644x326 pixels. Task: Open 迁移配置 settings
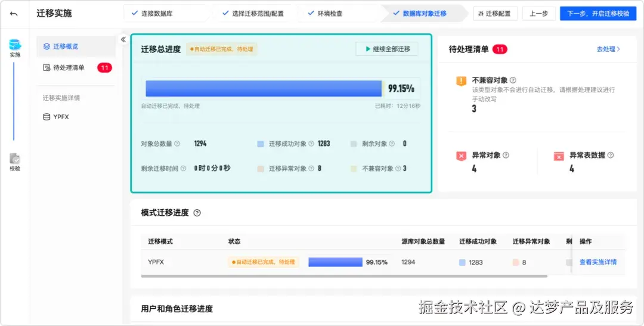pos(495,14)
